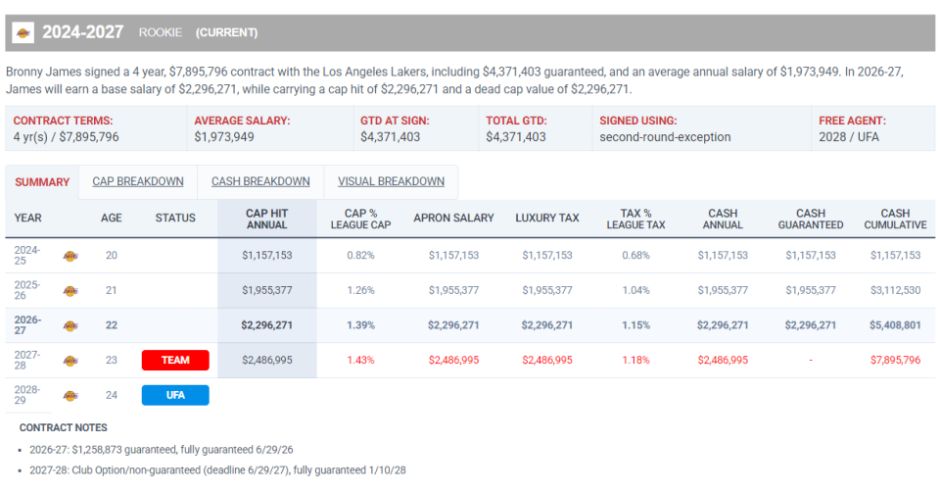Click the Lakers logo in the contract header
The image size is (940, 492).
click(23, 32)
